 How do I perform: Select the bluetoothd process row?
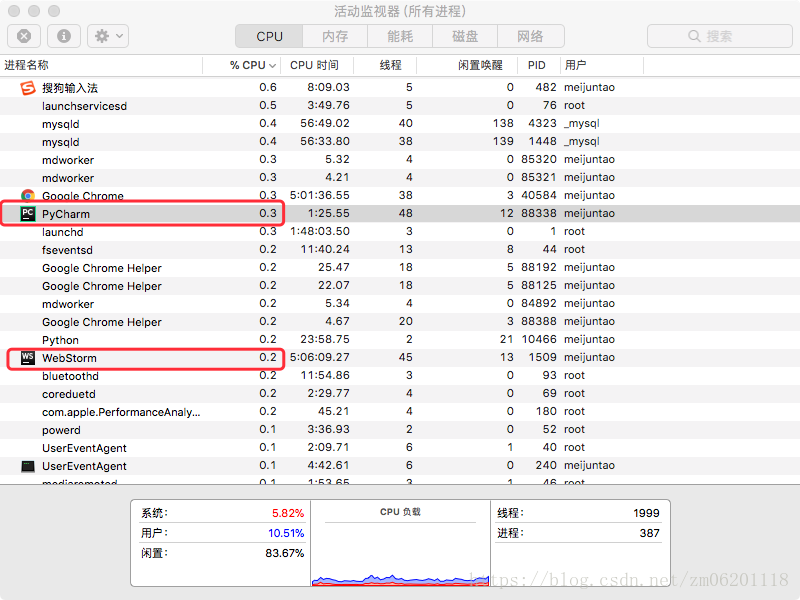(400, 376)
